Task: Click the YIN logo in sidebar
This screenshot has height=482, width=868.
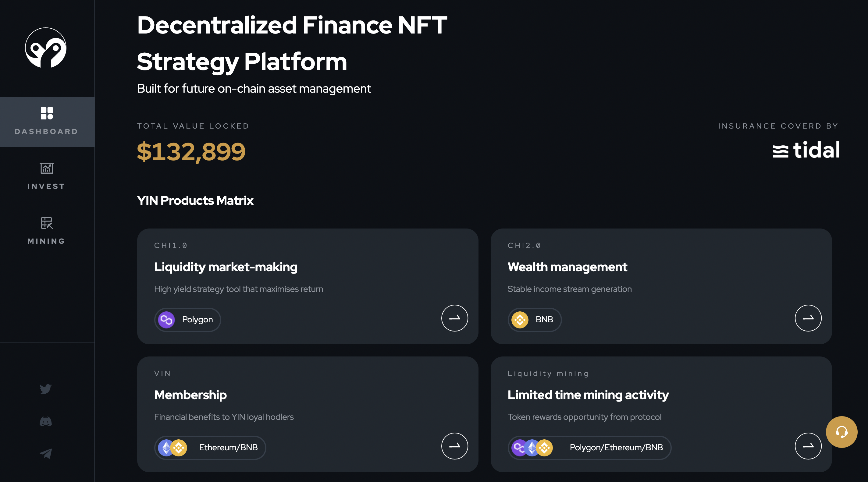Action: pos(46,48)
